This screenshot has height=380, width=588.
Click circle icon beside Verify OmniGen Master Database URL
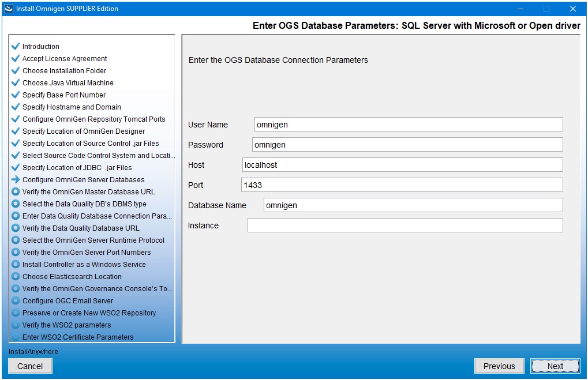[x=16, y=191]
